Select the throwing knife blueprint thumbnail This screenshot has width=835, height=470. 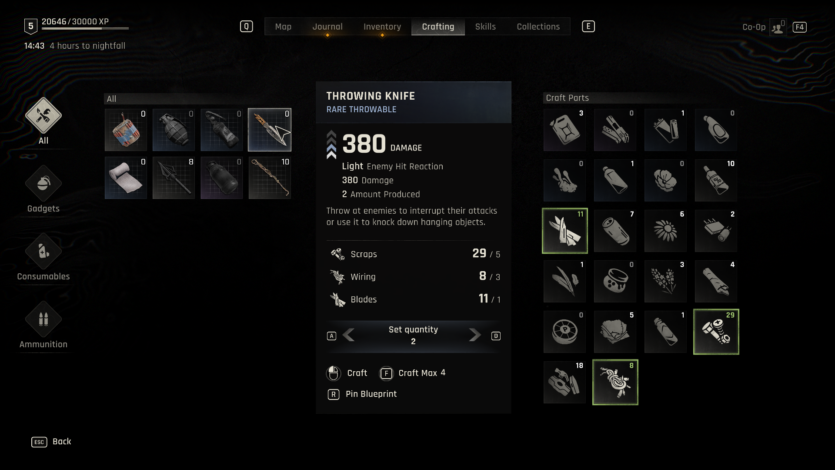pos(269,130)
